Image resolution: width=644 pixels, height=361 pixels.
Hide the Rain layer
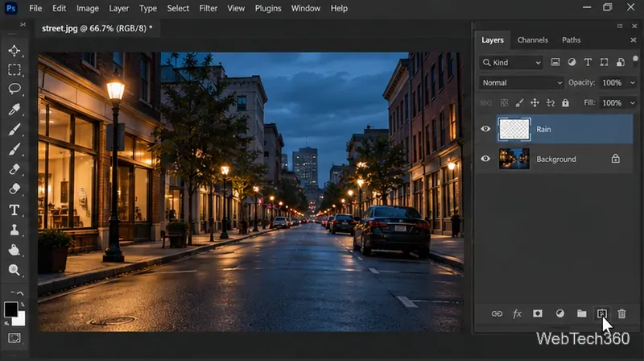pyautogui.click(x=485, y=129)
